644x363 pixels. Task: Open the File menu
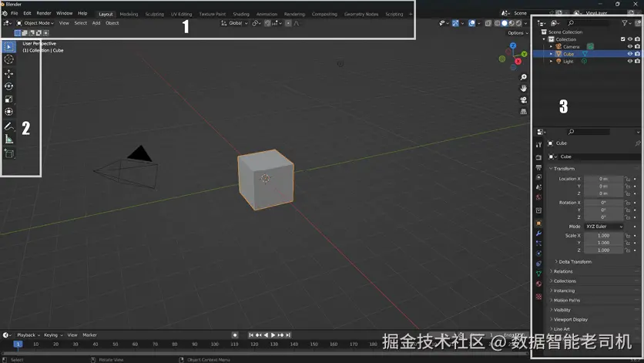(15, 13)
